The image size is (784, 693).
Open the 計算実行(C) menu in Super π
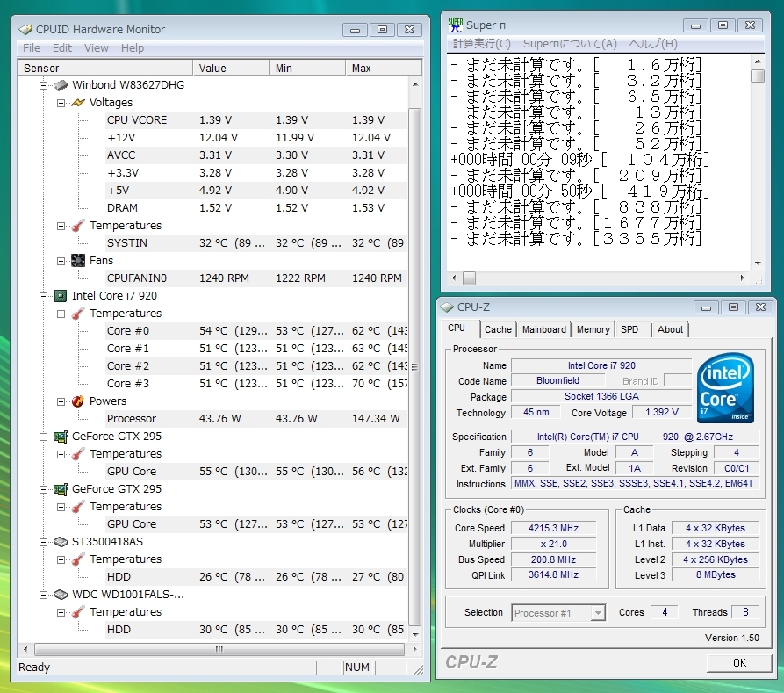click(x=482, y=43)
